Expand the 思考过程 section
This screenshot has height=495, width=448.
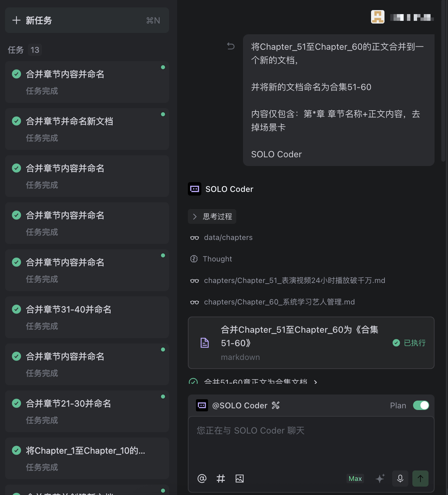[212, 216]
